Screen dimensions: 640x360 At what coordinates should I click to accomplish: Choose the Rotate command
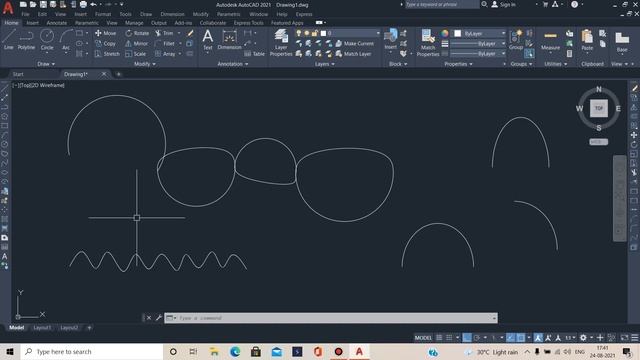pos(137,33)
